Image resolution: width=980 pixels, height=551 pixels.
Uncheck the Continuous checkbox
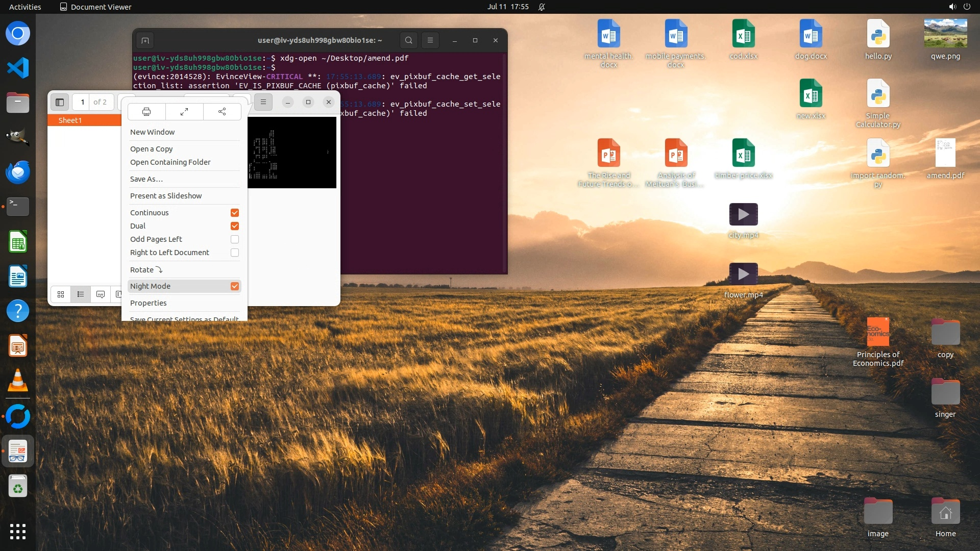pos(235,213)
